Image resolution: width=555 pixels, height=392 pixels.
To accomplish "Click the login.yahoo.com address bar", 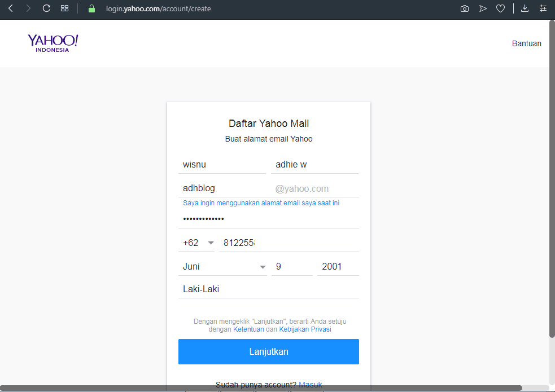I will 158,9.
